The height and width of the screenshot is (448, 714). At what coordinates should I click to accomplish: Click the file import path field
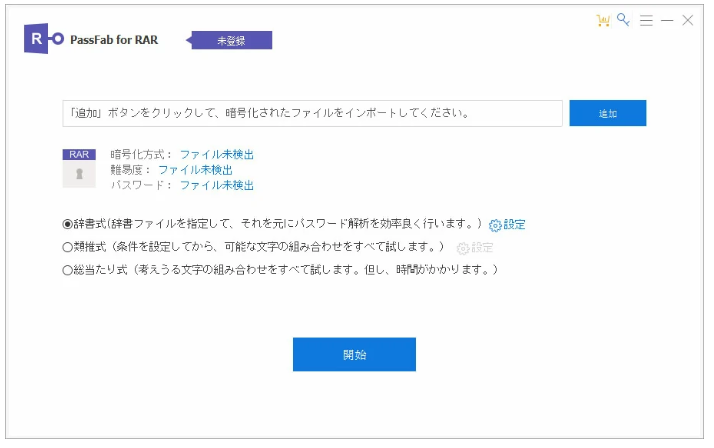click(312, 113)
